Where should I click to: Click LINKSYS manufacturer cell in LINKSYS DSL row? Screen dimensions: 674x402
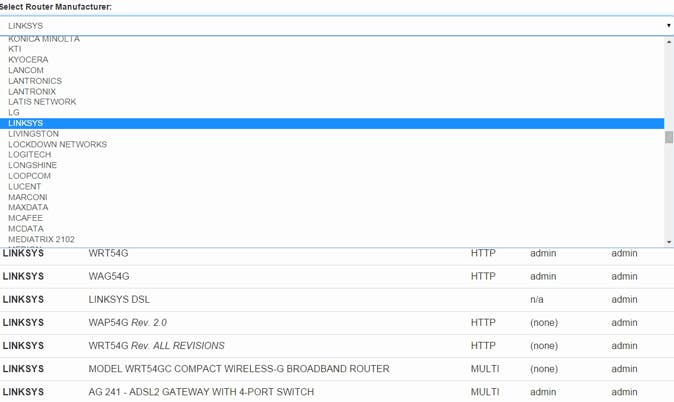[23, 300]
